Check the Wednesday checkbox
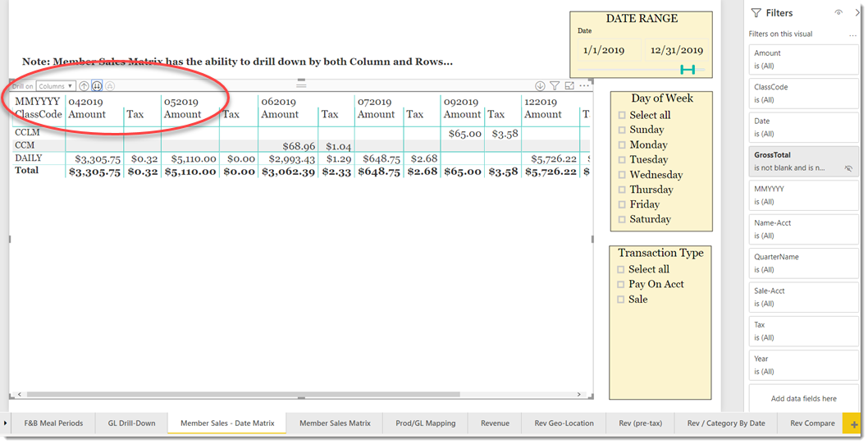This screenshot has height=444, width=868. [x=622, y=175]
